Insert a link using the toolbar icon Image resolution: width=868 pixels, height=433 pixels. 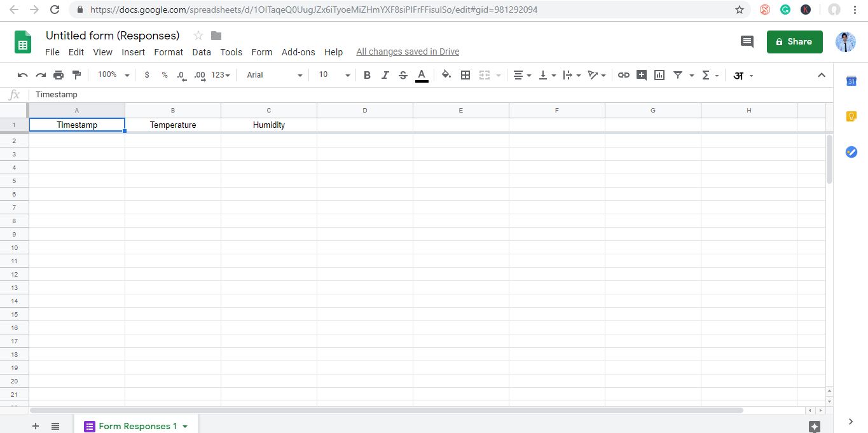[x=624, y=75]
